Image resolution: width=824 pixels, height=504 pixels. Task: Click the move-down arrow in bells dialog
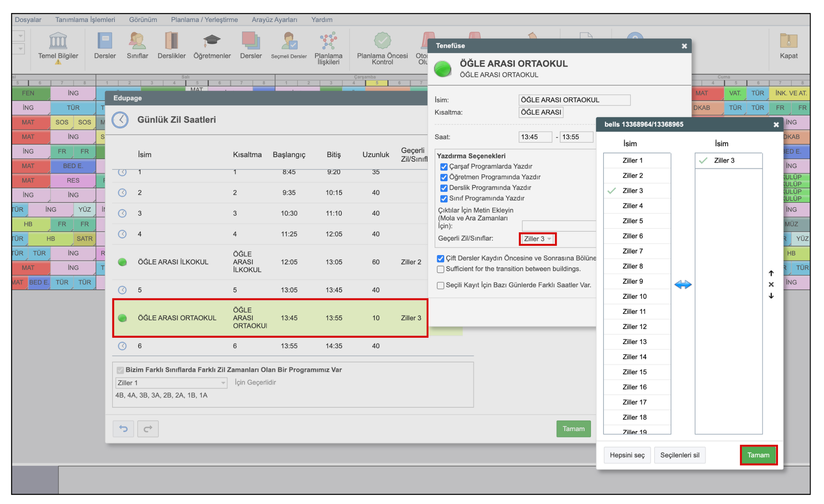tap(771, 296)
